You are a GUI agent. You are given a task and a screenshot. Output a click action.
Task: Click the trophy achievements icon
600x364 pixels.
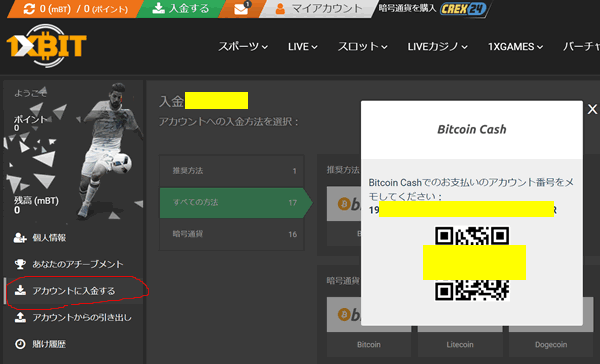point(20,264)
